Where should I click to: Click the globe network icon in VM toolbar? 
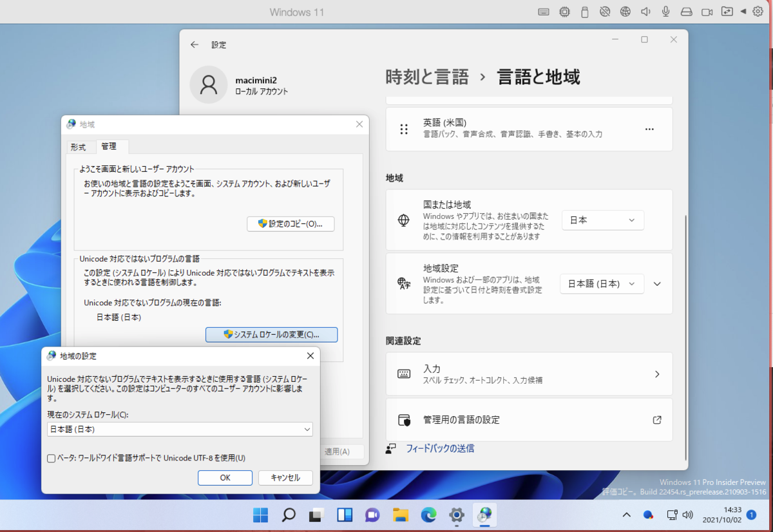click(x=625, y=12)
